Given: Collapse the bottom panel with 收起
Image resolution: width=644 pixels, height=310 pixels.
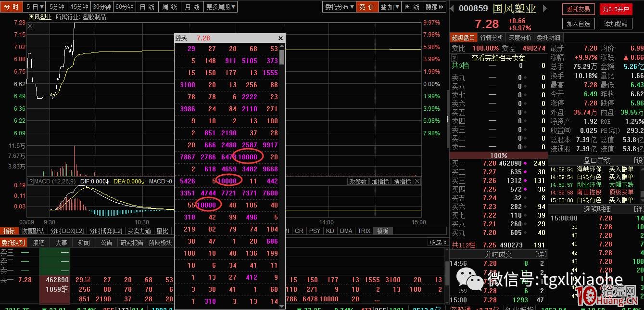Looking at the screenshot, I should [x=435, y=242].
